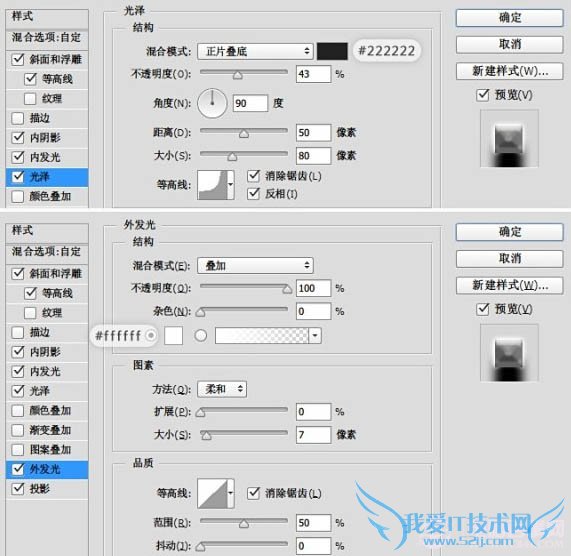Toggle 消除锯齿 checkbox in 光泽 settings

(253, 176)
